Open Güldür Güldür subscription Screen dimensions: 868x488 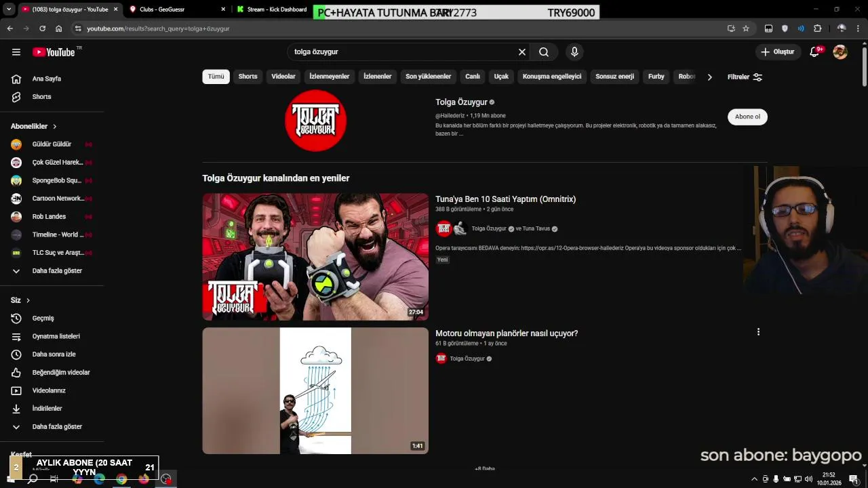(x=52, y=144)
